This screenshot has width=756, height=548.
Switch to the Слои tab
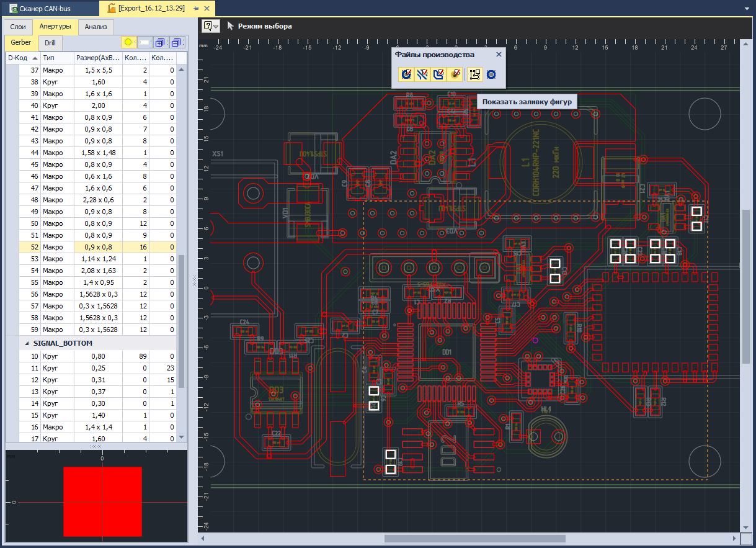pyautogui.click(x=18, y=27)
